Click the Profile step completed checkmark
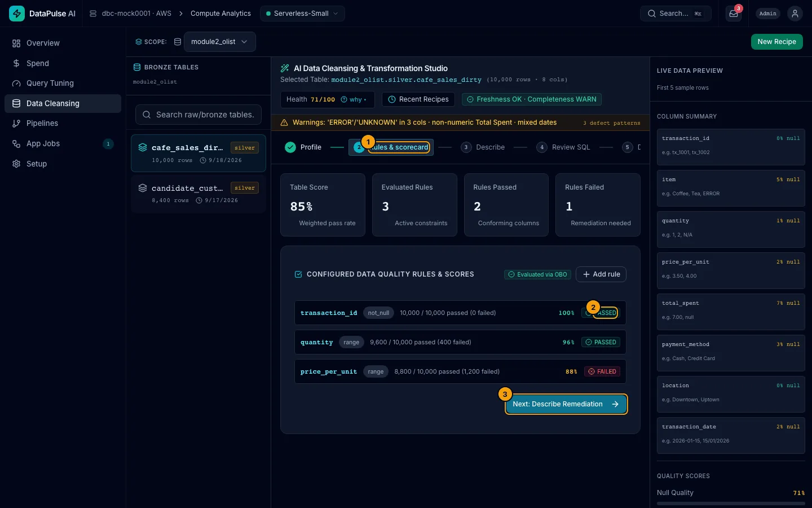 point(290,147)
